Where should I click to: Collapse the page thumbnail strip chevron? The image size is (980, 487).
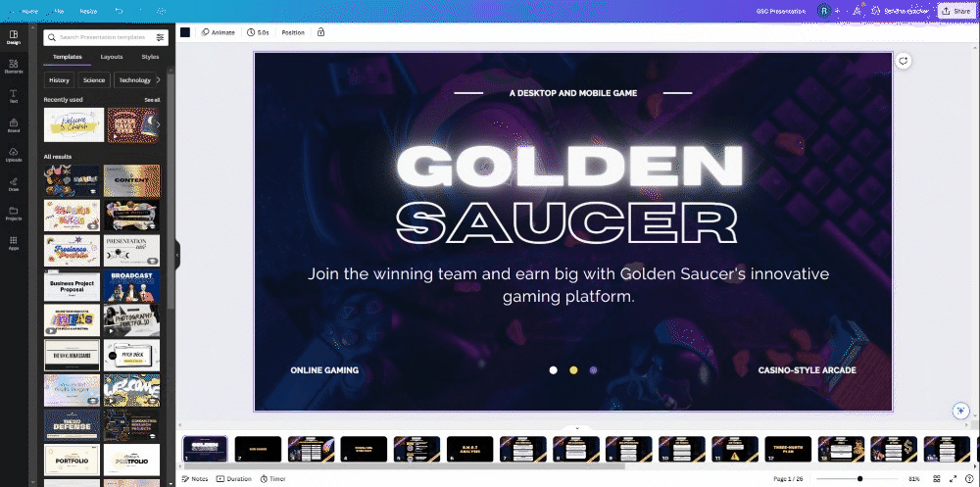point(577,428)
